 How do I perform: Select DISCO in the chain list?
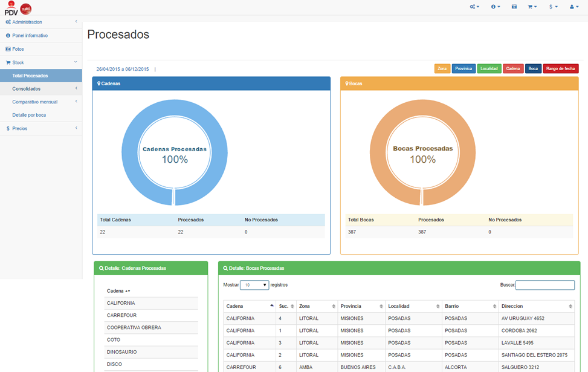tap(151, 364)
